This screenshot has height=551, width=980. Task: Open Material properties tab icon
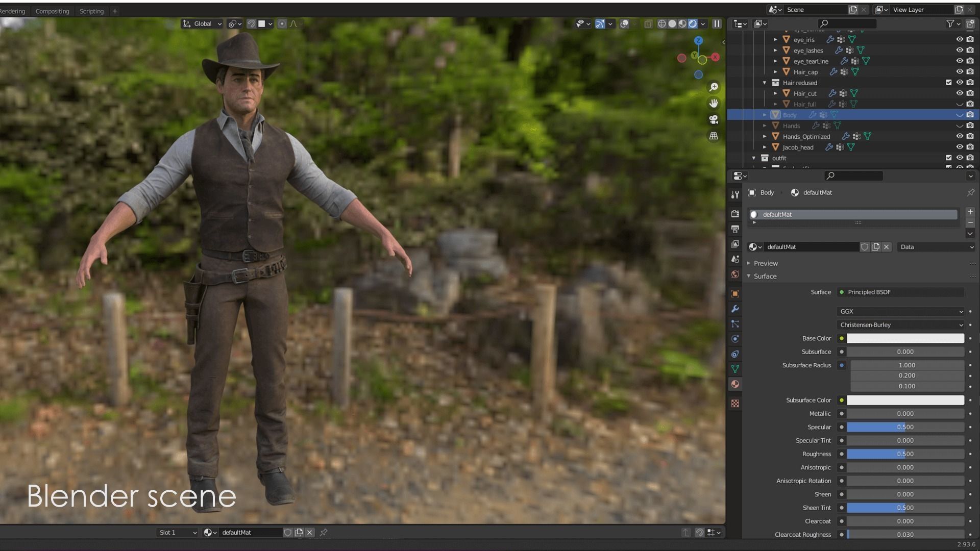tap(735, 384)
